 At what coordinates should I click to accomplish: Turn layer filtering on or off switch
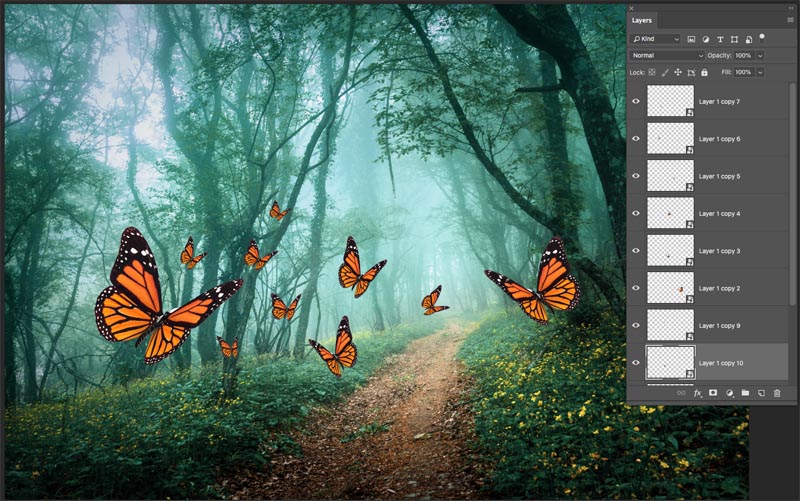(x=762, y=37)
